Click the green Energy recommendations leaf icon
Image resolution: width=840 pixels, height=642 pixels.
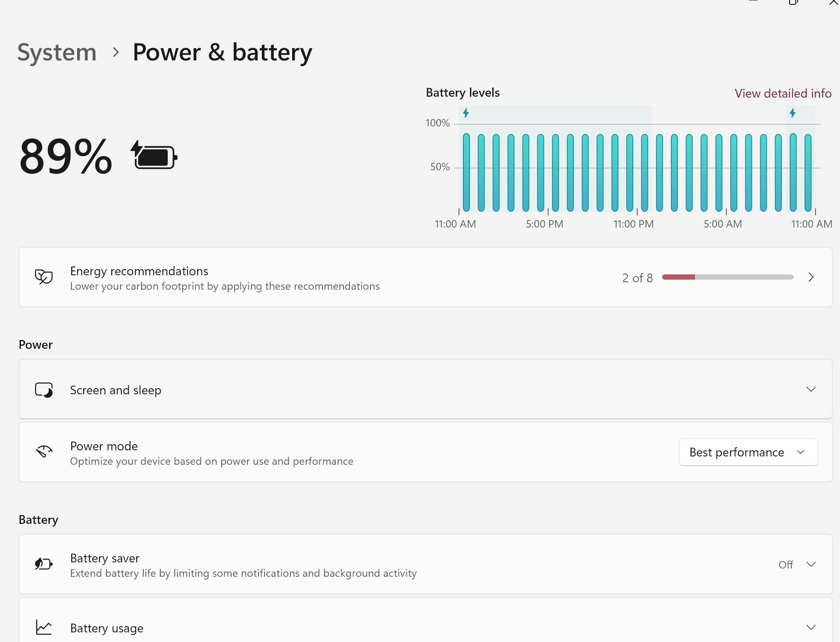coord(43,277)
